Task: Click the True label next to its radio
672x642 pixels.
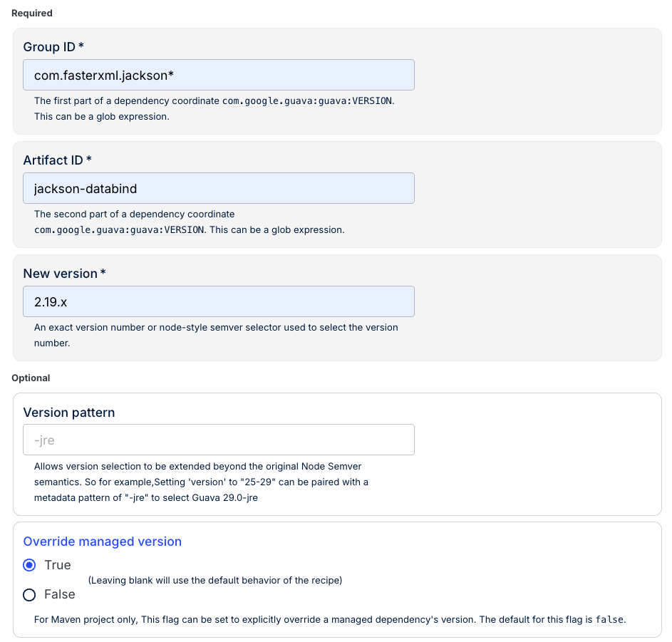Action: click(x=56, y=565)
